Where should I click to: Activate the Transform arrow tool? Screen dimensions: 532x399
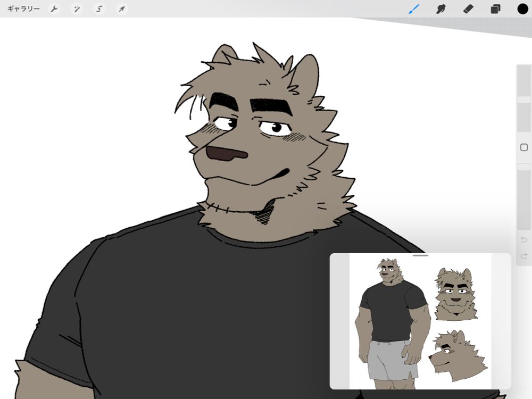coord(121,9)
